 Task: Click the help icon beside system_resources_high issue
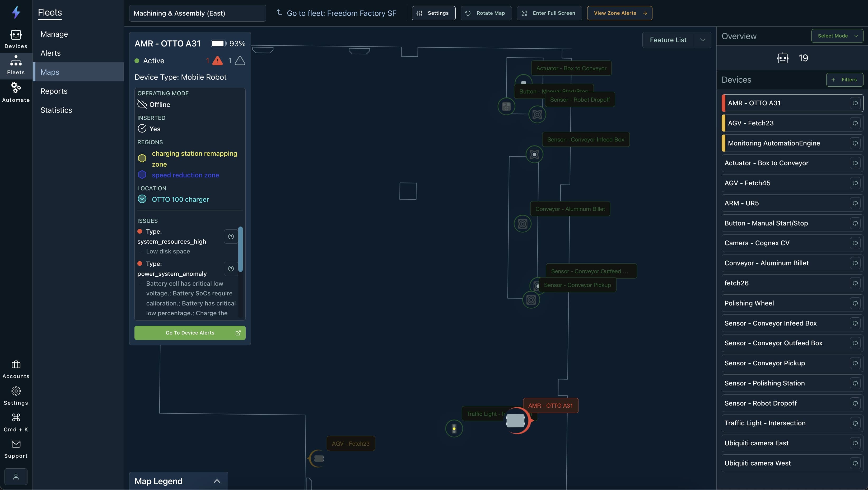(231, 236)
